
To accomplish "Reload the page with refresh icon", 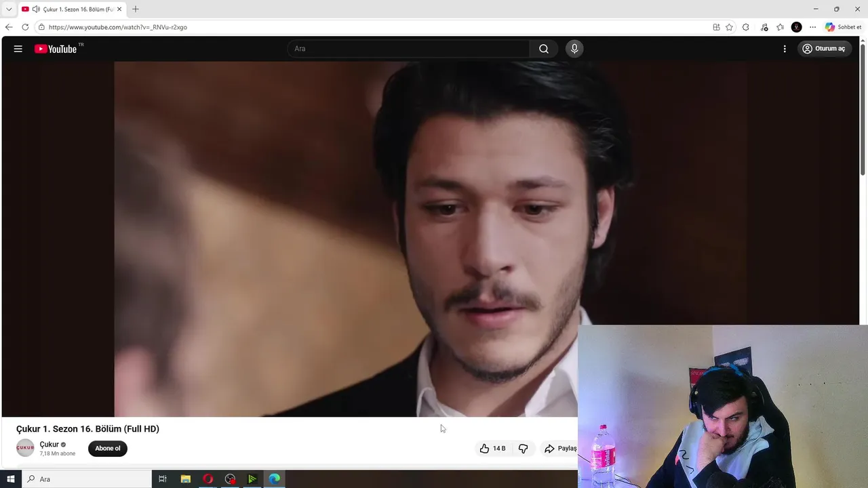I will [25, 27].
